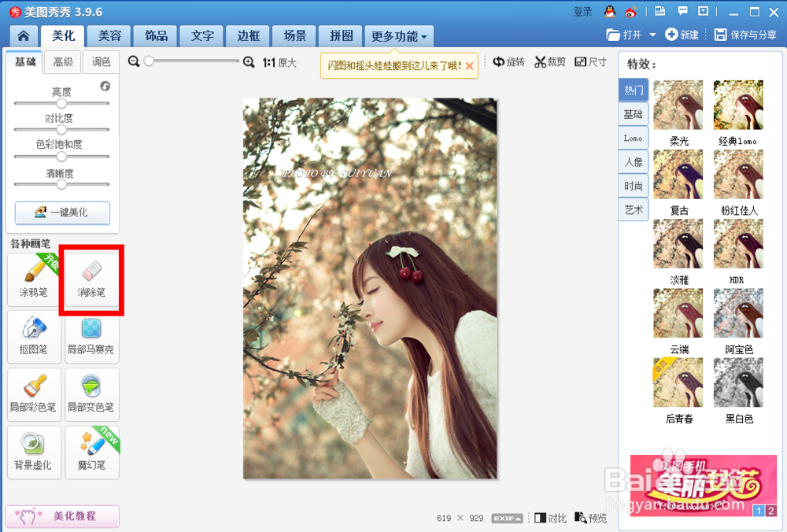Click 预览 preview button
The image size is (787, 532).
(x=590, y=518)
